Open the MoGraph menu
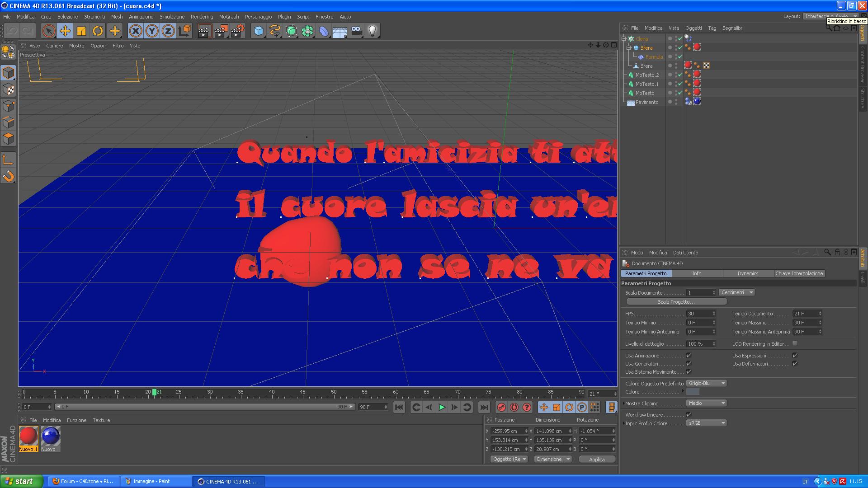Screen dimensions: 868x488 point(229,17)
